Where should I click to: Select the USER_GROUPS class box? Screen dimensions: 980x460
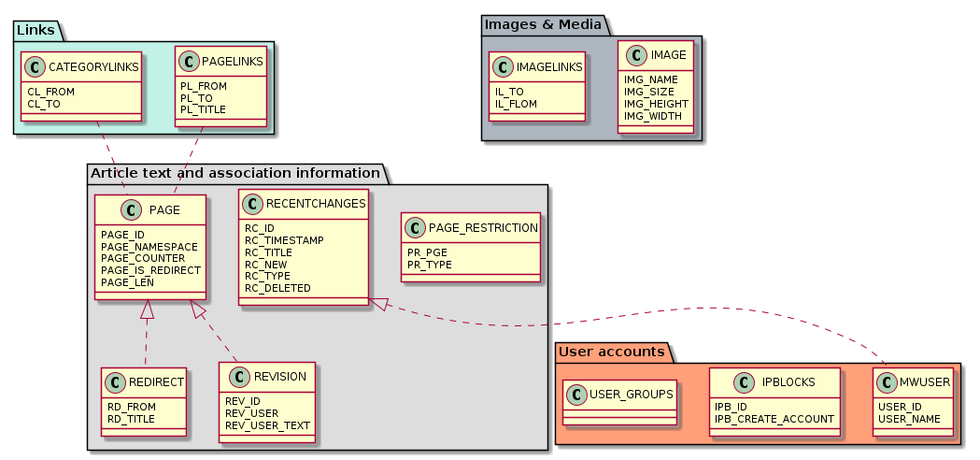point(620,402)
